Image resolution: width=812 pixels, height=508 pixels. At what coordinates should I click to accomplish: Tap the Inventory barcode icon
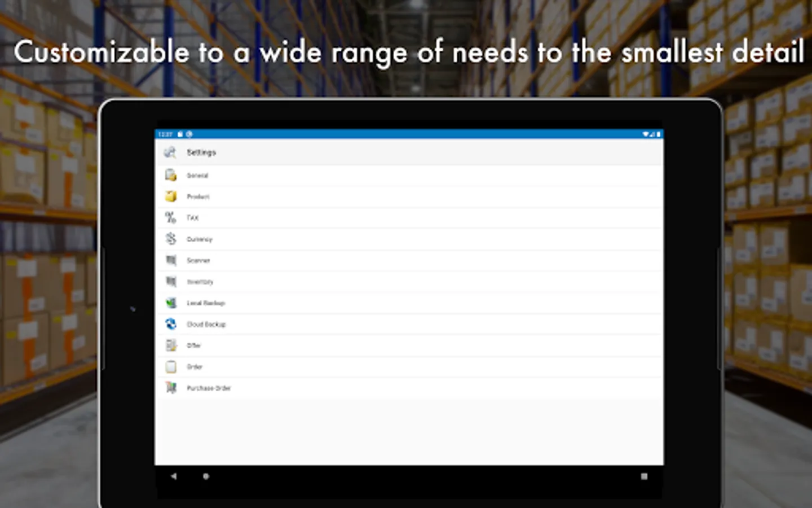coord(171,281)
